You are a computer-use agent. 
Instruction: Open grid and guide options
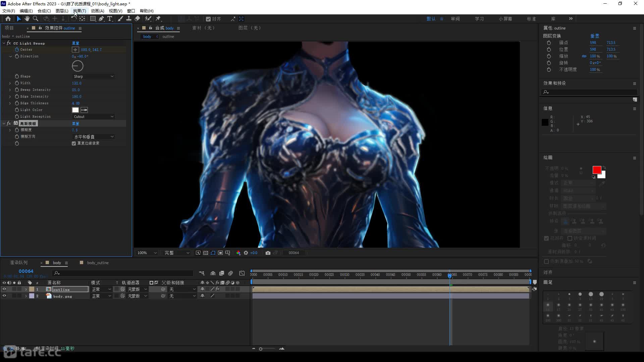228,253
